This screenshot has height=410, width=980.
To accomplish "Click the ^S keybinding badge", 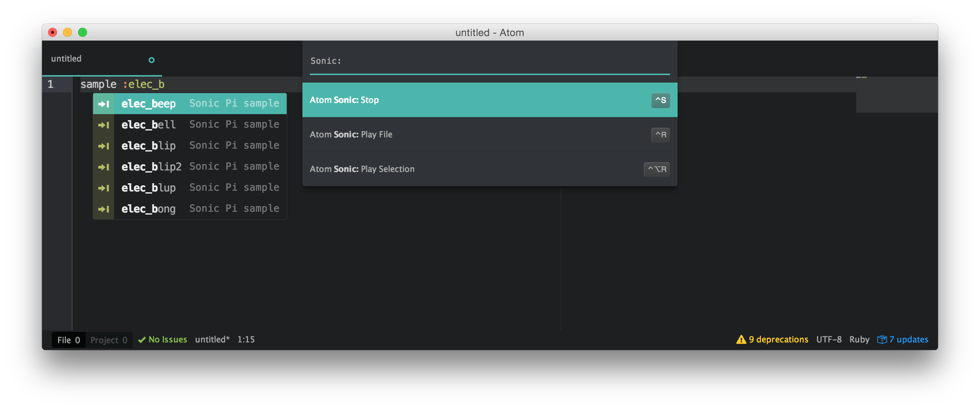I will [660, 100].
